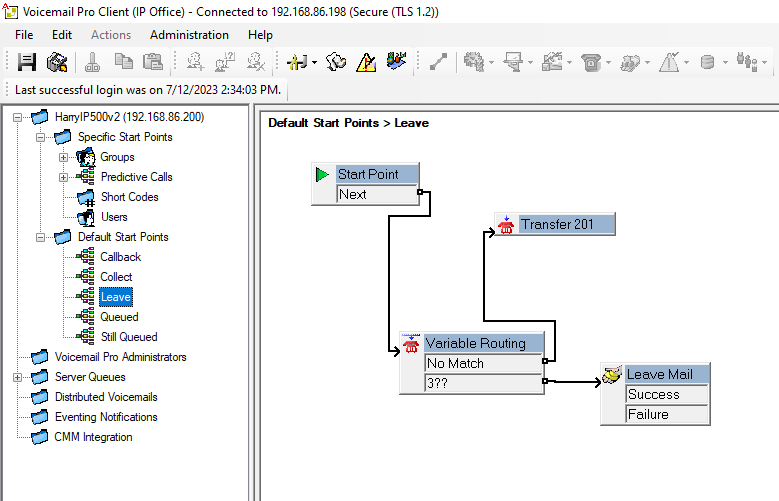Expand the Mailbox Actions dropdown arrow

tap(530, 63)
